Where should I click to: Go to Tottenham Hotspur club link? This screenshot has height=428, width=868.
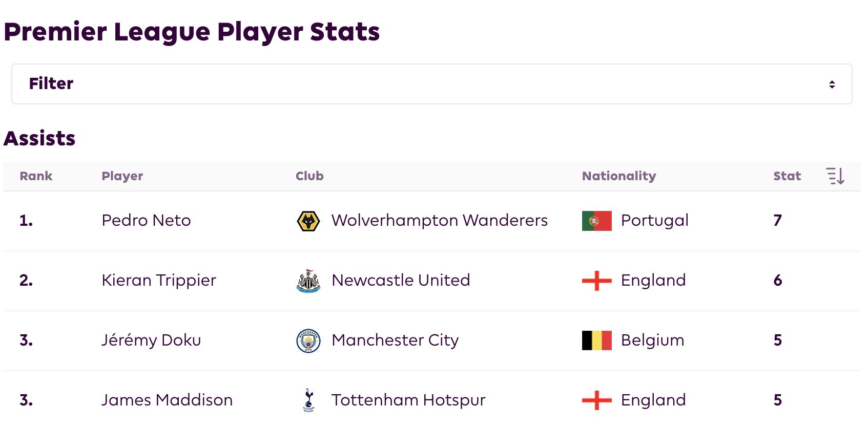tap(408, 400)
